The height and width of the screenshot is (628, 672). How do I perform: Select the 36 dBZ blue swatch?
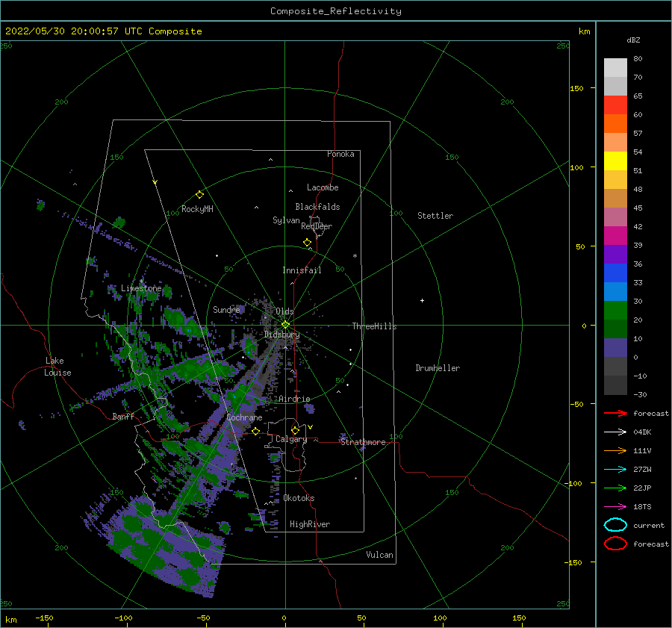(x=615, y=273)
